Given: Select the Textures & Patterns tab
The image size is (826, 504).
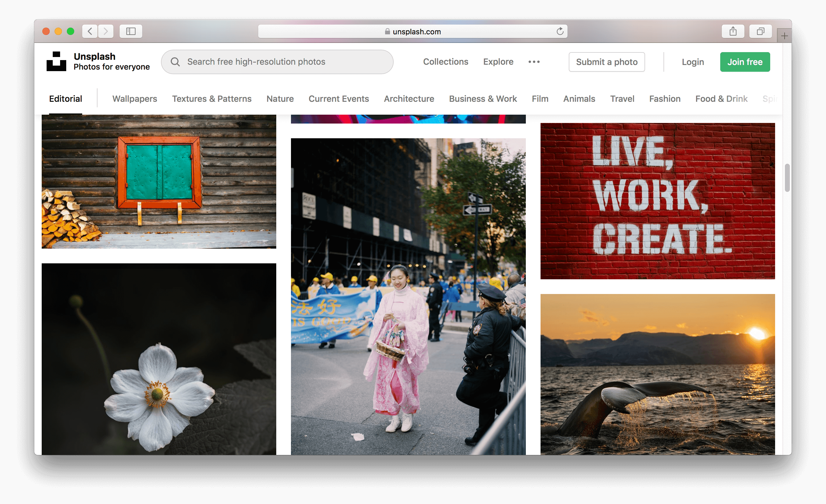Looking at the screenshot, I should (x=212, y=99).
